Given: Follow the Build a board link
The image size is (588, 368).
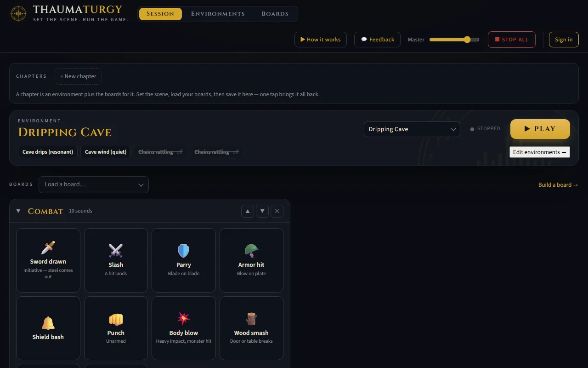Looking at the screenshot, I should coord(558,185).
